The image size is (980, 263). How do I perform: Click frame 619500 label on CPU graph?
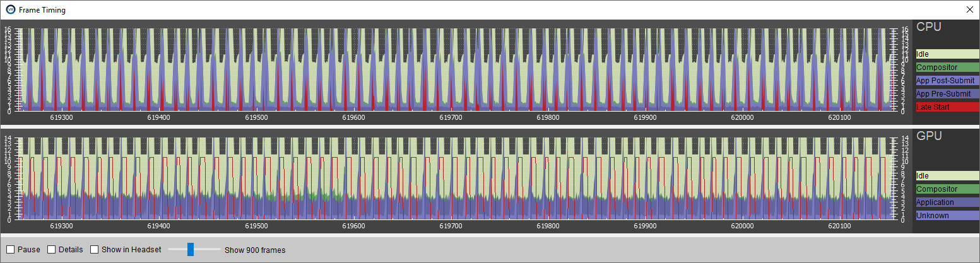coord(256,117)
